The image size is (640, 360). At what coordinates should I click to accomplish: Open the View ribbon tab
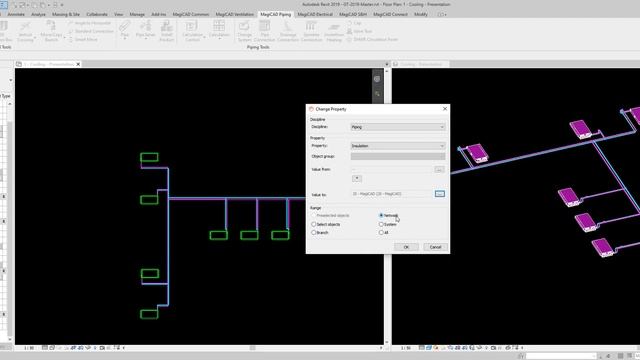point(118,14)
